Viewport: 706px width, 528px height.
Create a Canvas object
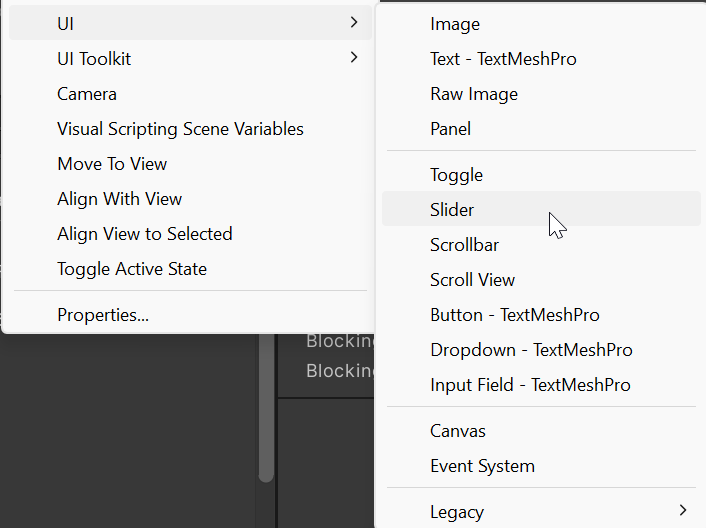click(x=541, y=431)
